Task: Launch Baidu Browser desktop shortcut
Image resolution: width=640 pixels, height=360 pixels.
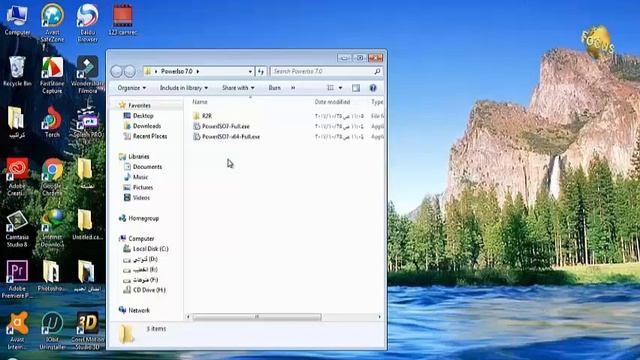Action: tap(87, 22)
